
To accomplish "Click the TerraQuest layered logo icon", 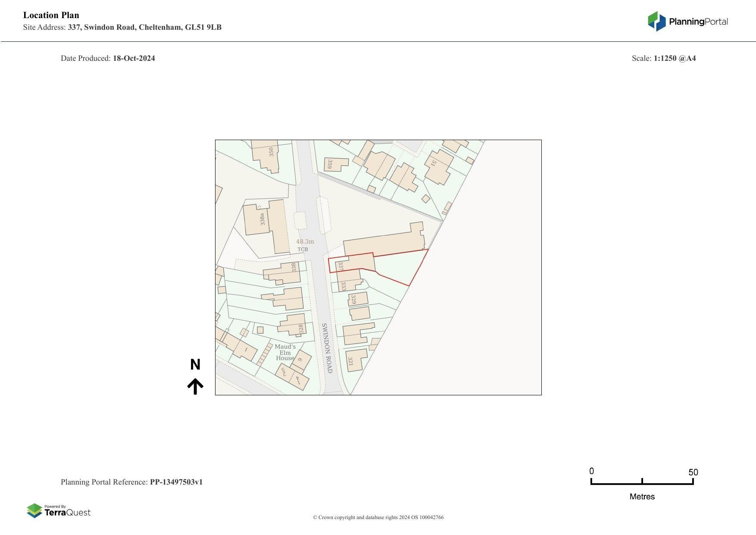I will (x=34, y=510).
